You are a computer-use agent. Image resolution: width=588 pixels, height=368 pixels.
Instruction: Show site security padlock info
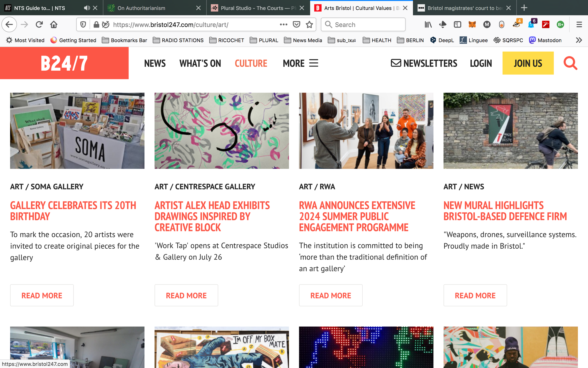click(x=96, y=24)
